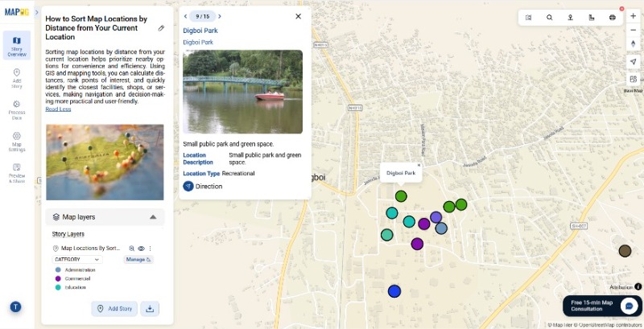Zoom in on the map
Image resolution: width=644 pixels, height=329 pixels.
tap(634, 16)
